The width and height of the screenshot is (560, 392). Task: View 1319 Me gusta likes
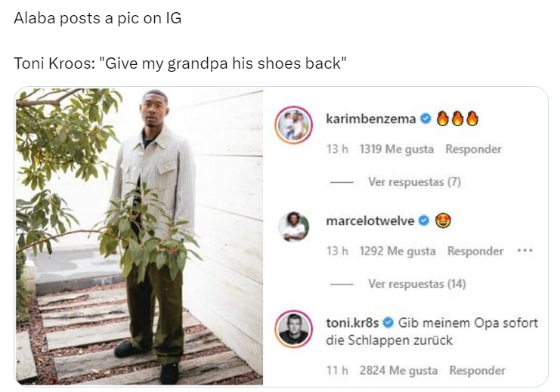pyautogui.click(x=397, y=149)
